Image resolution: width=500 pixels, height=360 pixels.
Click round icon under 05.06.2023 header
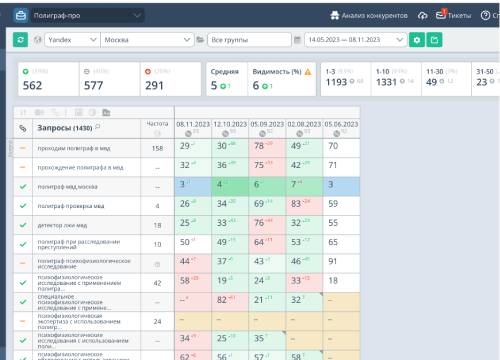[x=337, y=134]
